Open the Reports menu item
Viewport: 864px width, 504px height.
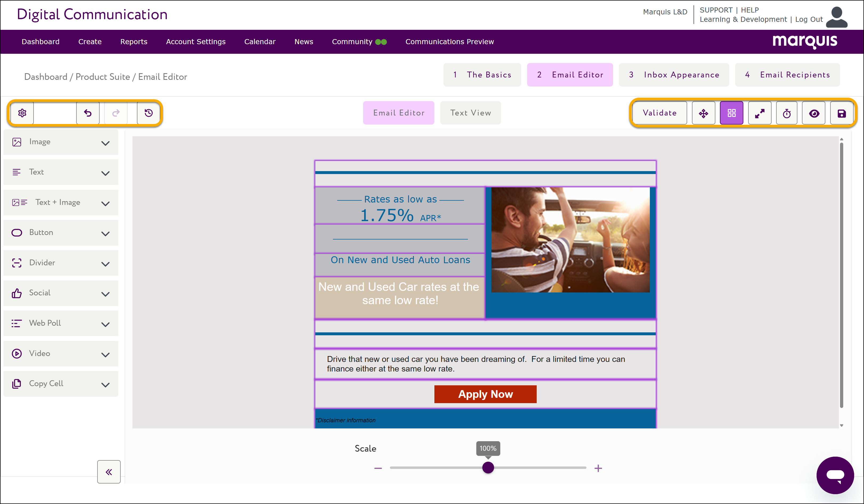(x=134, y=42)
